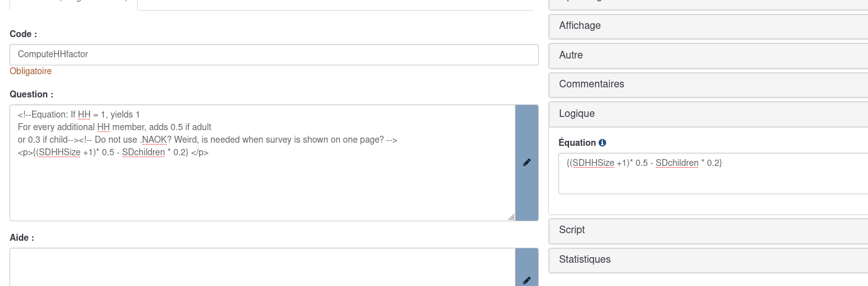Viewport: 868px width, 286px height.
Task: Click the Code input with ComputeHHfactor
Action: click(274, 55)
